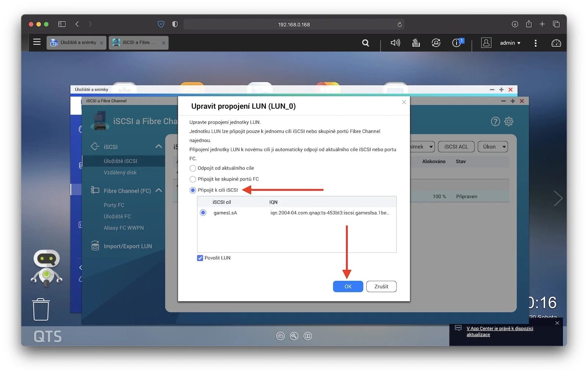
Task: Open the volume control speaker icon
Action: click(395, 43)
